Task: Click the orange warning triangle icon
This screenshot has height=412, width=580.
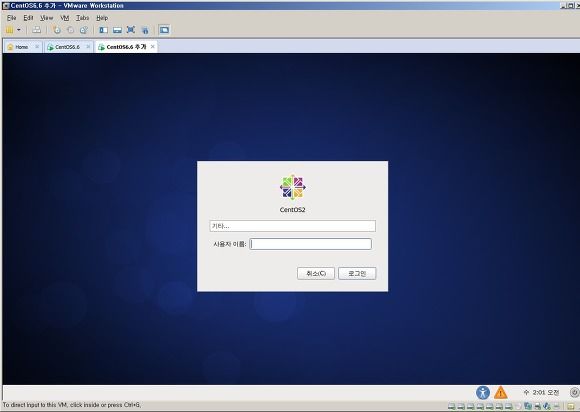Action: (x=500, y=392)
